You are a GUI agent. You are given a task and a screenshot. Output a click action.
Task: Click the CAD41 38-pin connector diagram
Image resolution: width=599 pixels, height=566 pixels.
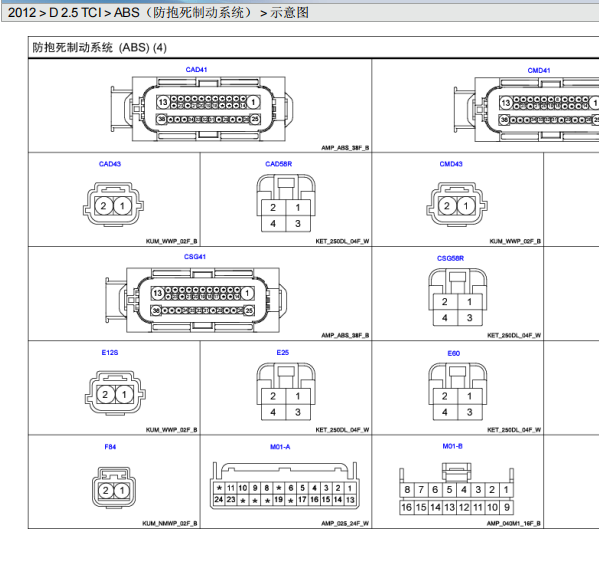202,109
